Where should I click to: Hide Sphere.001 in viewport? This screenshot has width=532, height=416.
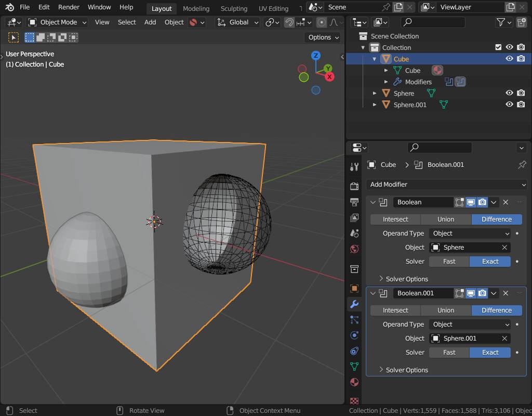pos(509,105)
